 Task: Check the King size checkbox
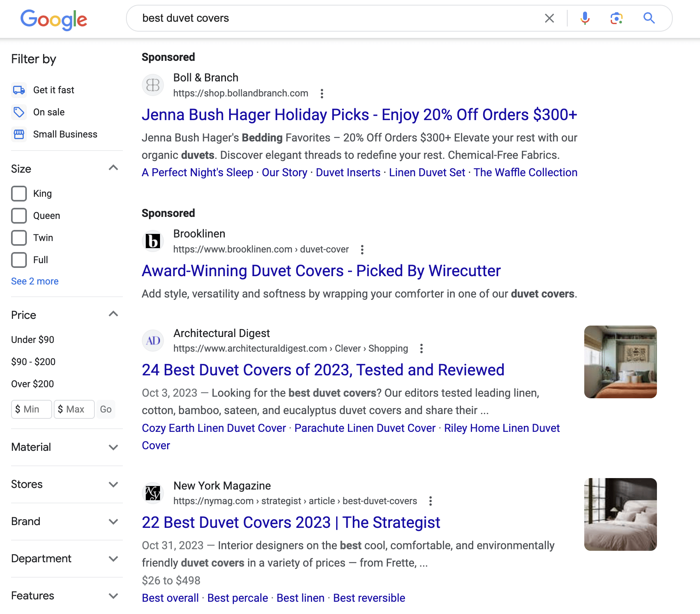[x=19, y=193]
